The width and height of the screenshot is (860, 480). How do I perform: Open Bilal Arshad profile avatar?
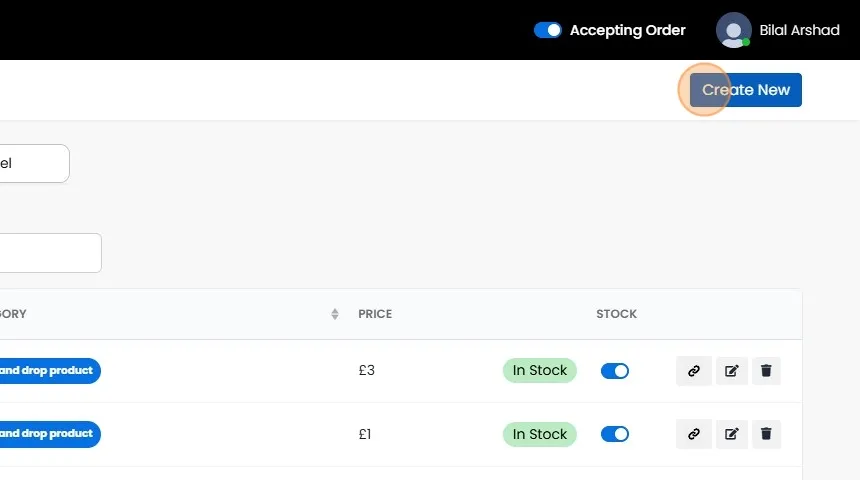tap(733, 30)
